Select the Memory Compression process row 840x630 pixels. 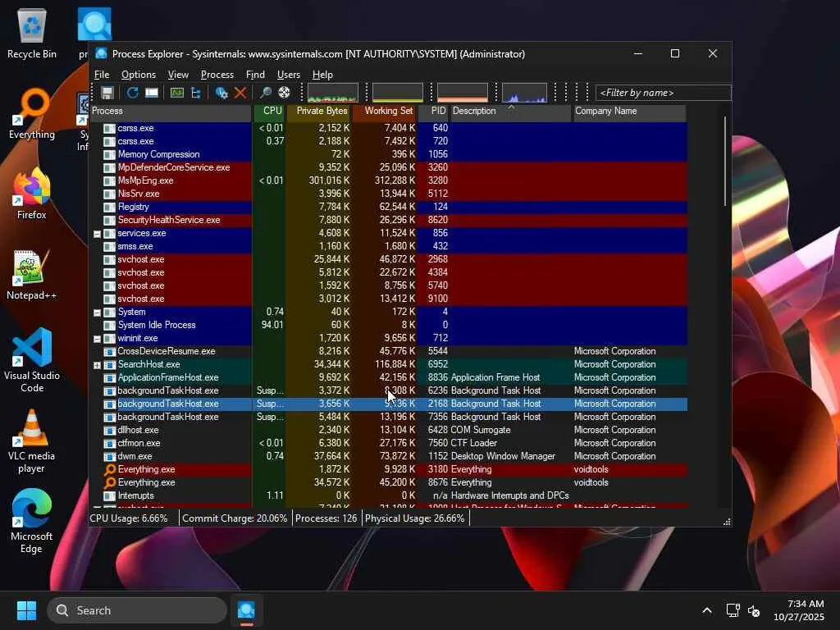(388, 154)
